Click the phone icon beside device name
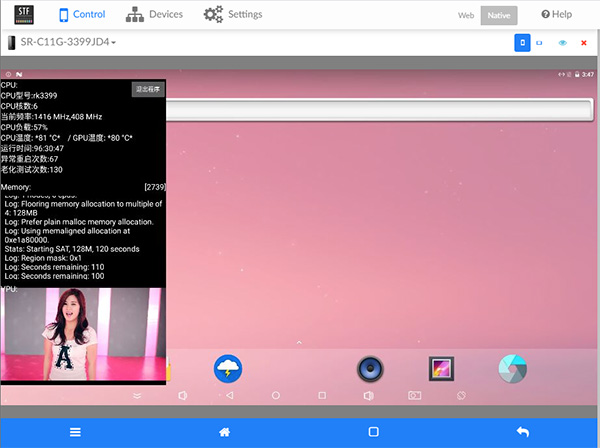Screen dimensions: 600x448 (11, 42)
